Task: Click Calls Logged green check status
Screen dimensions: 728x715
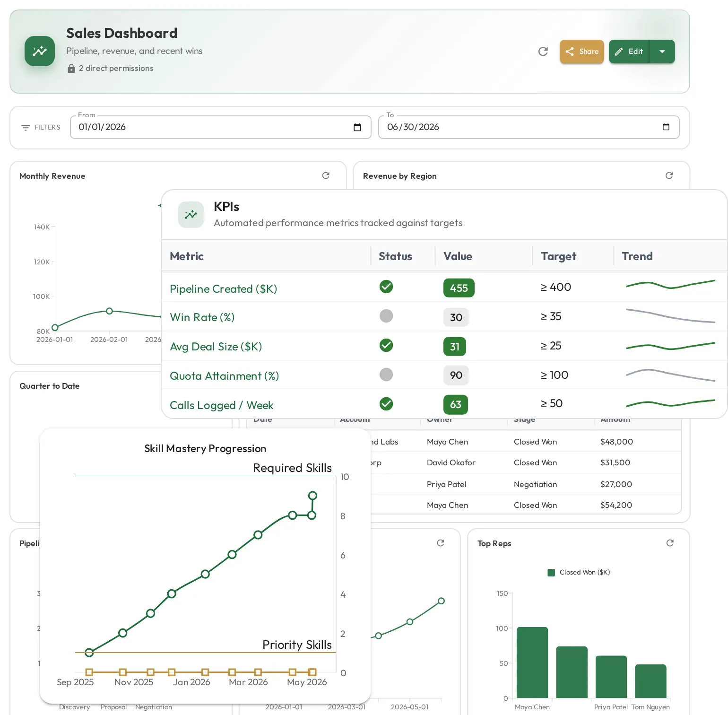Action: [x=386, y=404]
